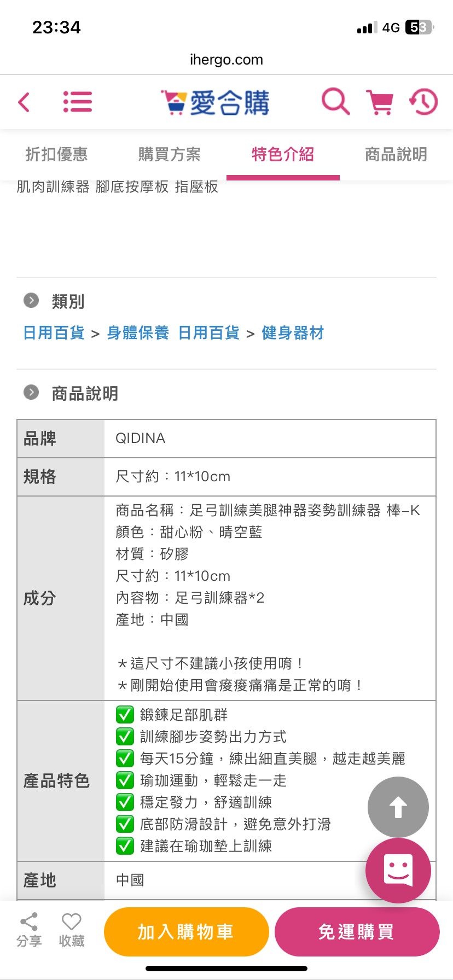Open the shopping cart icon
Viewport: 453px width, 980px height.
click(380, 102)
